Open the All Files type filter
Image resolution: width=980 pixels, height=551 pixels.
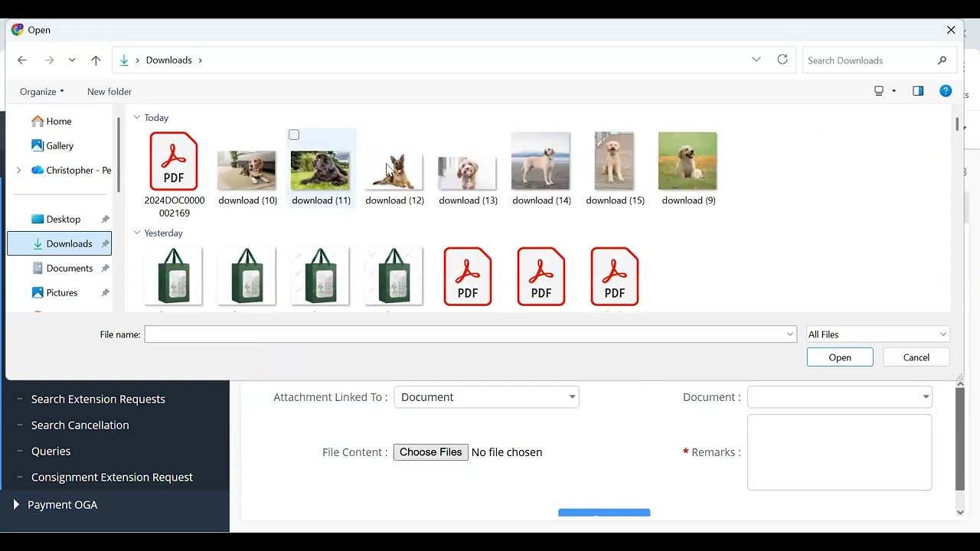click(x=877, y=334)
